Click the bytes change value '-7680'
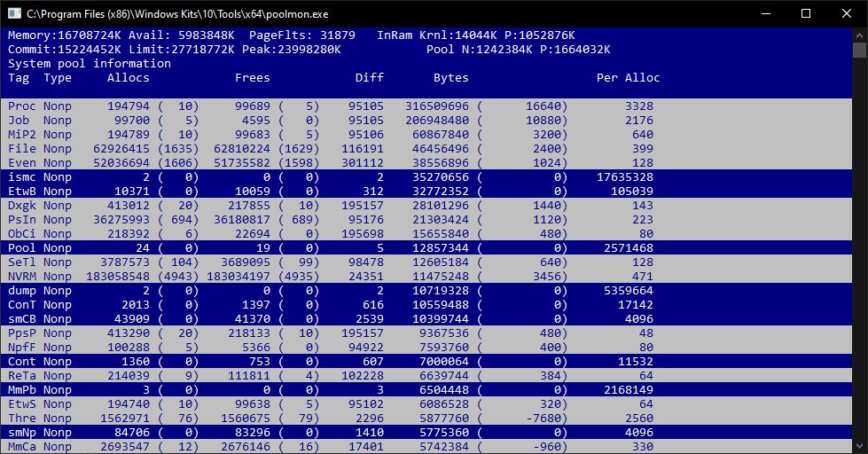The height and width of the screenshot is (454, 868). tap(543, 418)
